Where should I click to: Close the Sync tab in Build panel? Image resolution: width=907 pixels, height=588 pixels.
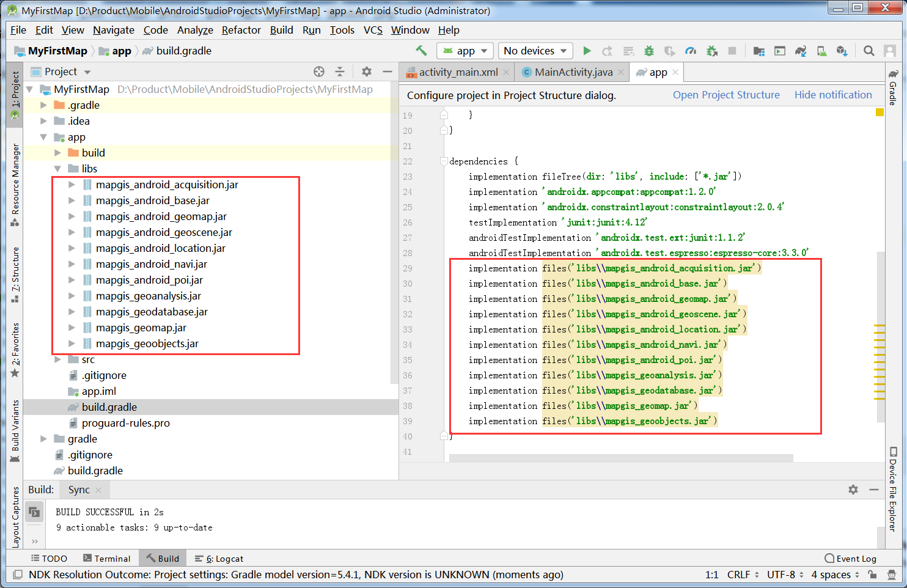point(98,490)
